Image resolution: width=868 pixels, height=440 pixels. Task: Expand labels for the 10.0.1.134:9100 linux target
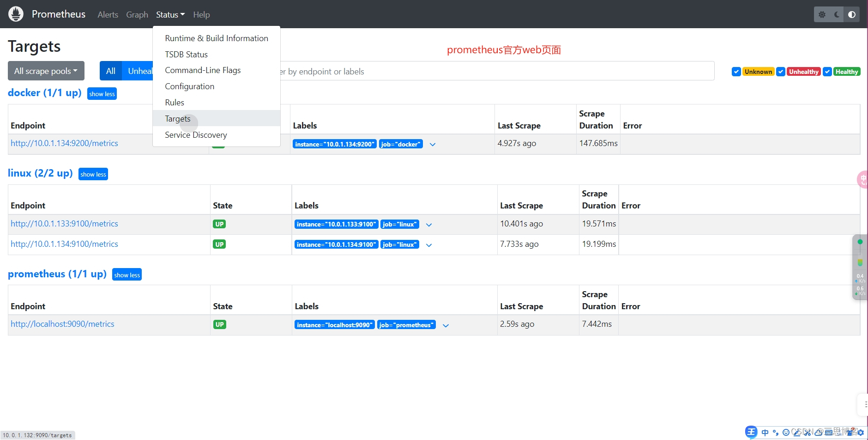click(x=429, y=245)
